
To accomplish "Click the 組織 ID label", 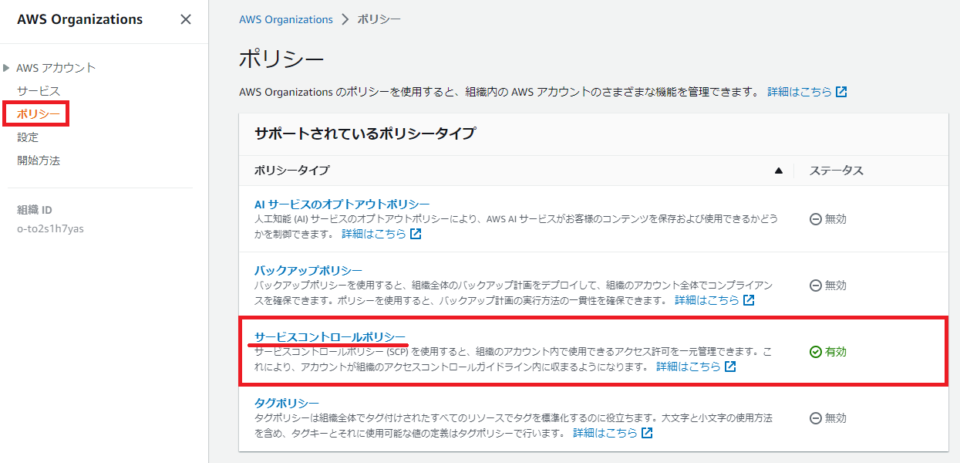I will (x=34, y=209).
